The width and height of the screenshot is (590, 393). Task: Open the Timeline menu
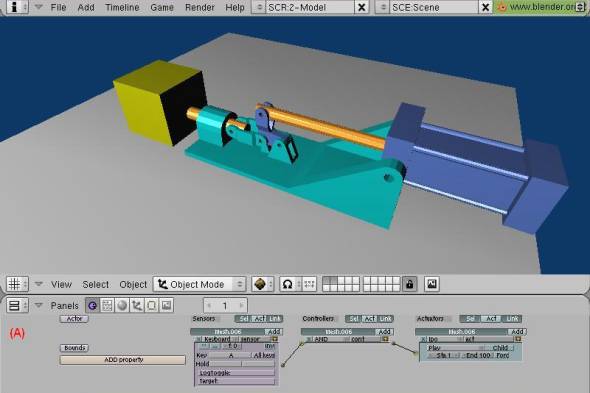pos(122,7)
